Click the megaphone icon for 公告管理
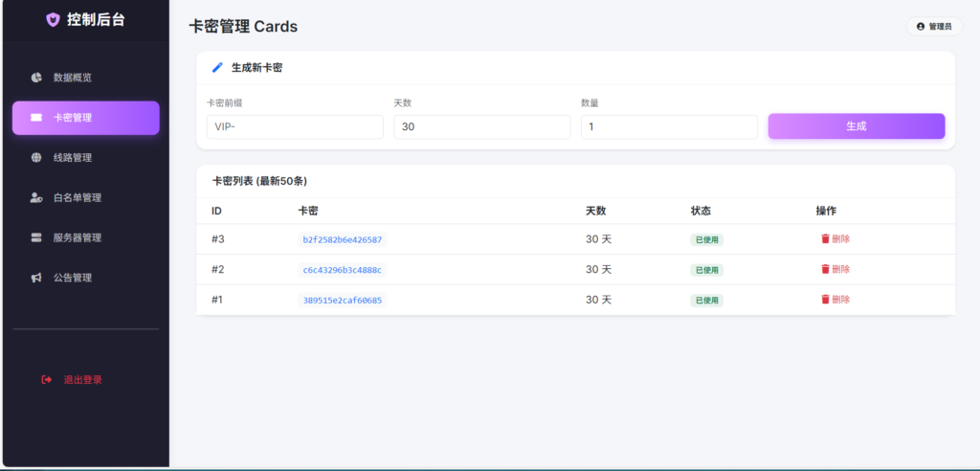 [x=36, y=279]
